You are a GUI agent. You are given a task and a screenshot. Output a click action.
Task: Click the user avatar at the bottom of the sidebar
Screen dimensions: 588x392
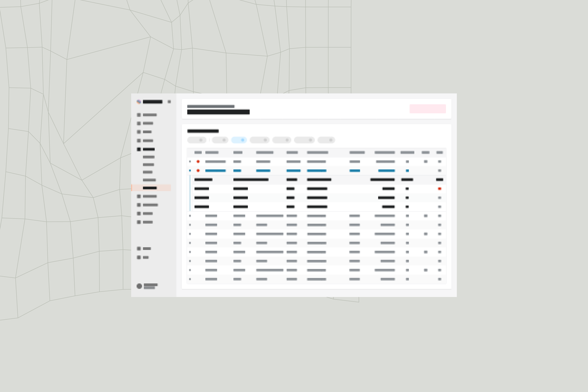click(x=139, y=286)
